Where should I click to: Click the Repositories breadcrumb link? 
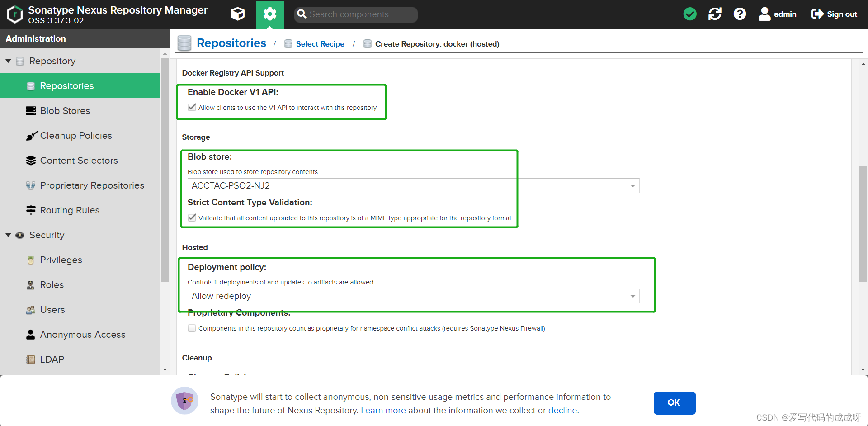[x=231, y=43]
